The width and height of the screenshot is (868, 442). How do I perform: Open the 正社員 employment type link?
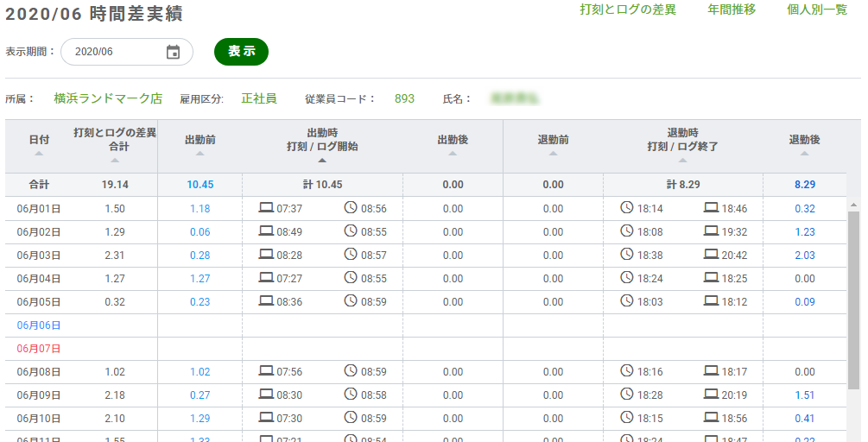coord(259,98)
